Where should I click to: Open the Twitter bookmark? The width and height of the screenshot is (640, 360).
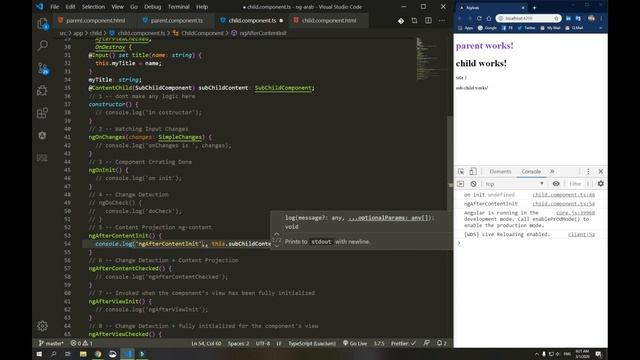[527, 28]
